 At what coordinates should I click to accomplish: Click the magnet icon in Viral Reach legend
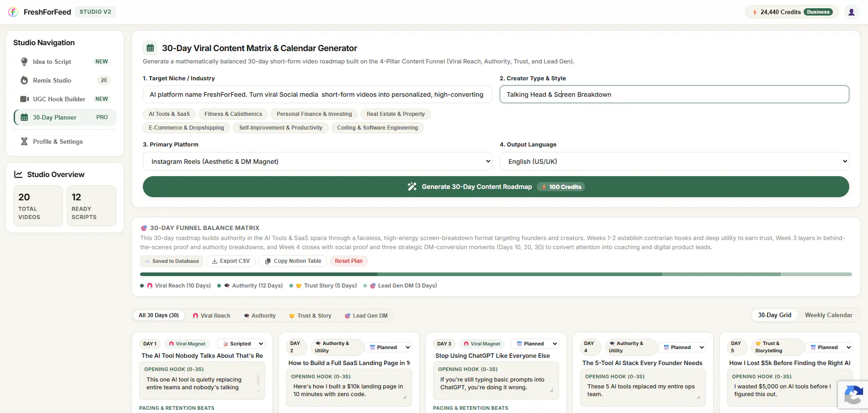(150, 286)
